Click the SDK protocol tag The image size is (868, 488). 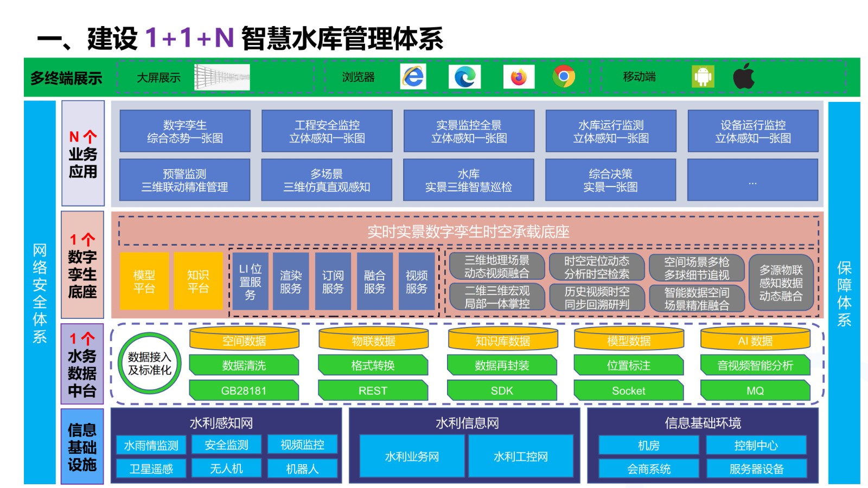(x=502, y=390)
